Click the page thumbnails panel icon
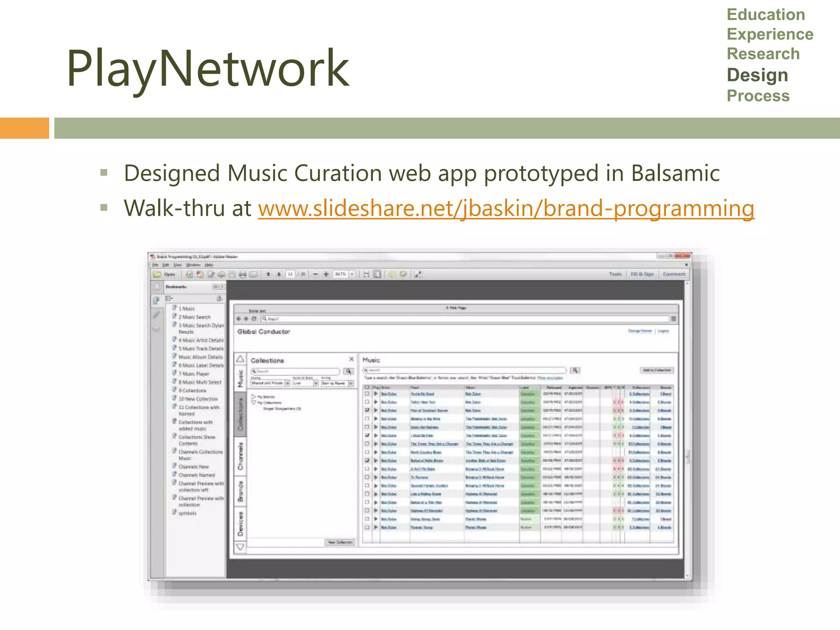The width and height of the screenshot is (840, 630). pos(157,286)
